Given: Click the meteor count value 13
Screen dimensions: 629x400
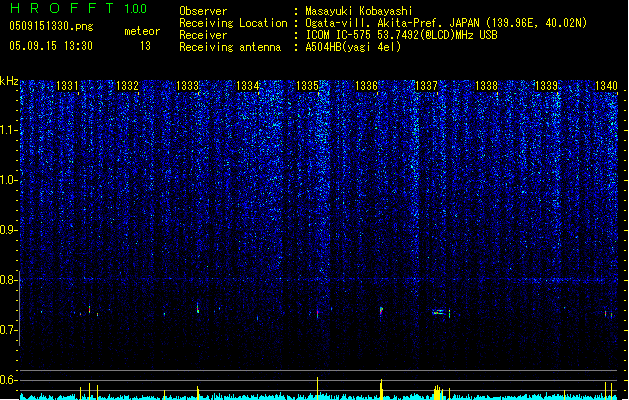Looking at the screenshot, I should click(x=145, y=46).
